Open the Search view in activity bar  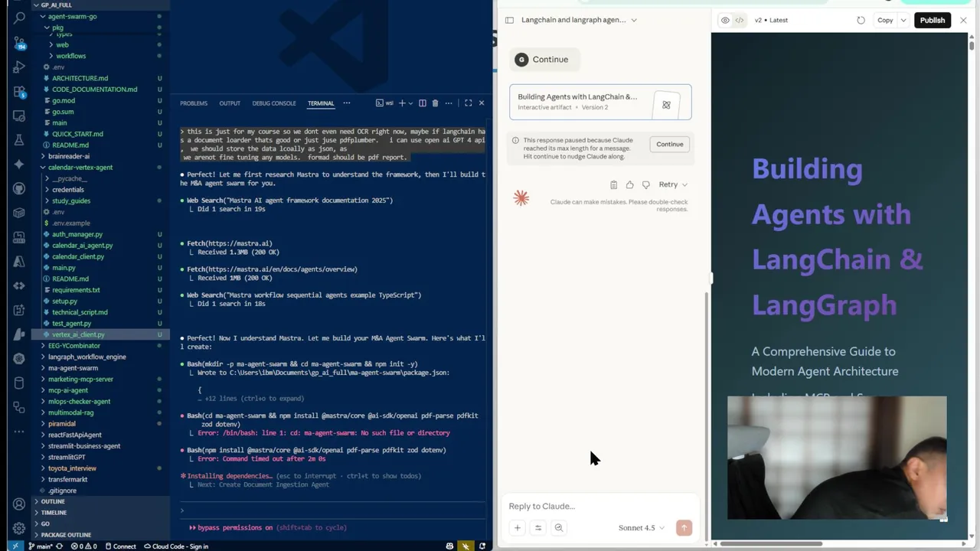(x=19, y=18)
